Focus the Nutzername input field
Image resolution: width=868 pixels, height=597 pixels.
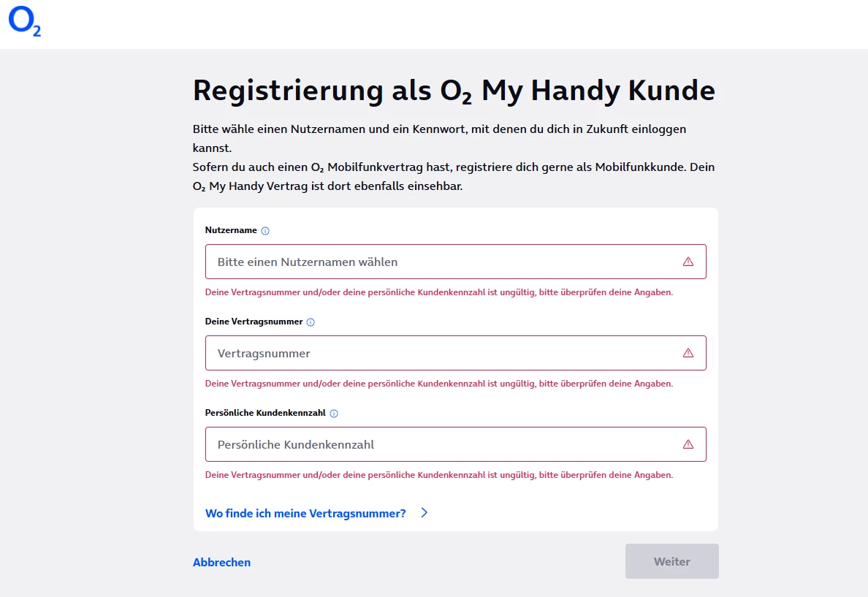438,262
